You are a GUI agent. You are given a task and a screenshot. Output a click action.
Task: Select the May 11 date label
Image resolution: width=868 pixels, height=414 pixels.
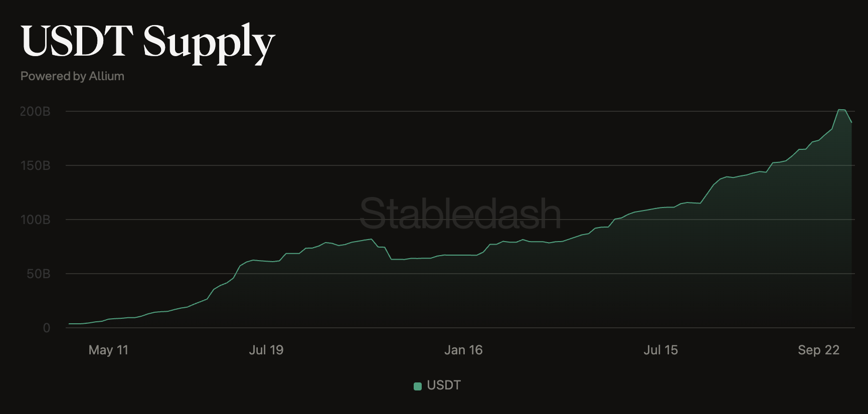pyautogui.click(x=108, y=350)
